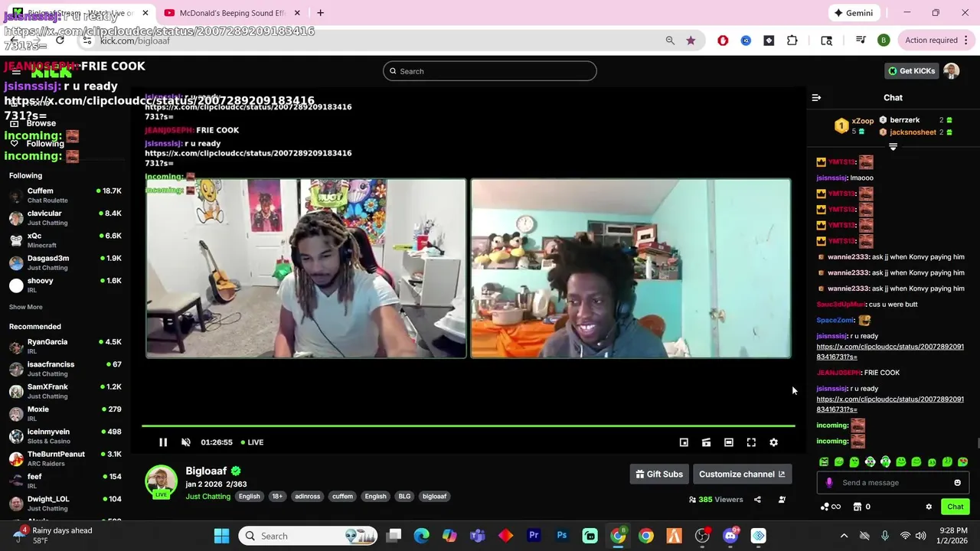Open the clipcloudcc link in latest chat message
The image size is (980, 551).
pyautogui.click(x=890, y=404)
